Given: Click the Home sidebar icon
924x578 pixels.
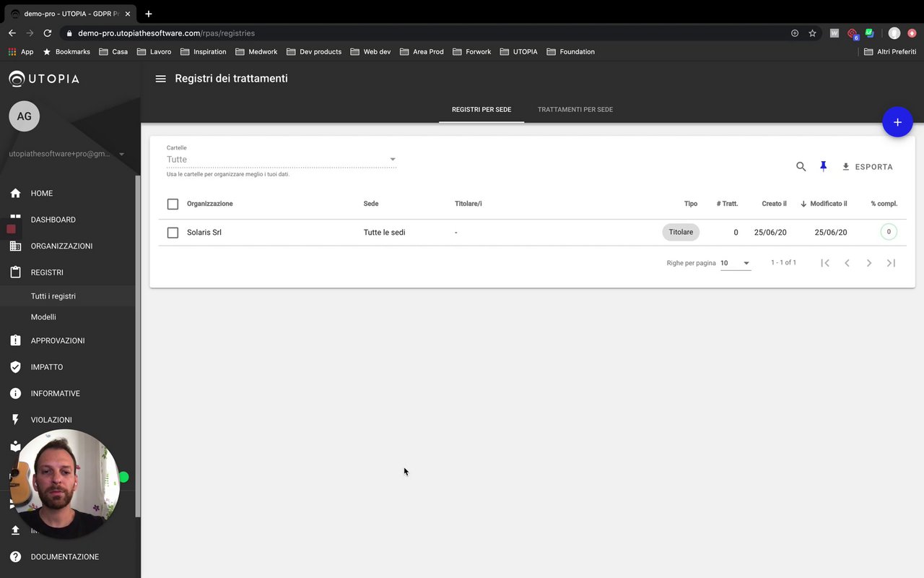Looking at the screenshot, I should 15,194.
